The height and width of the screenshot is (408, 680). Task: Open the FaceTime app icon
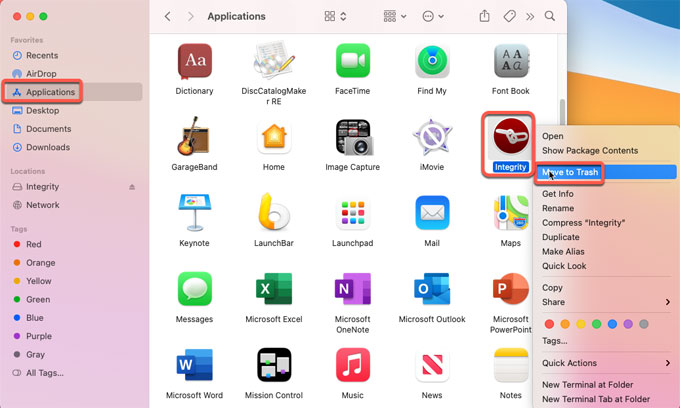point(353,61)
